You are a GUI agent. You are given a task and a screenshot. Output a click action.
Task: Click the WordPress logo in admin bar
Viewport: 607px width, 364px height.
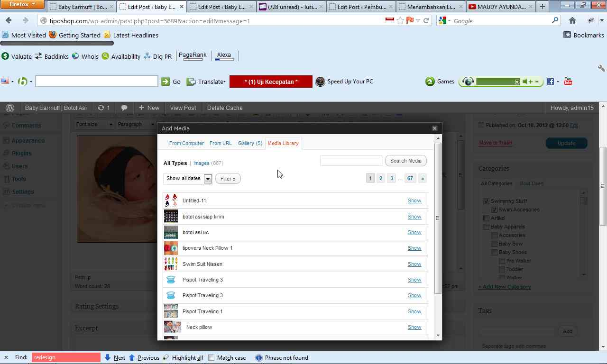[x=10, y=108]
